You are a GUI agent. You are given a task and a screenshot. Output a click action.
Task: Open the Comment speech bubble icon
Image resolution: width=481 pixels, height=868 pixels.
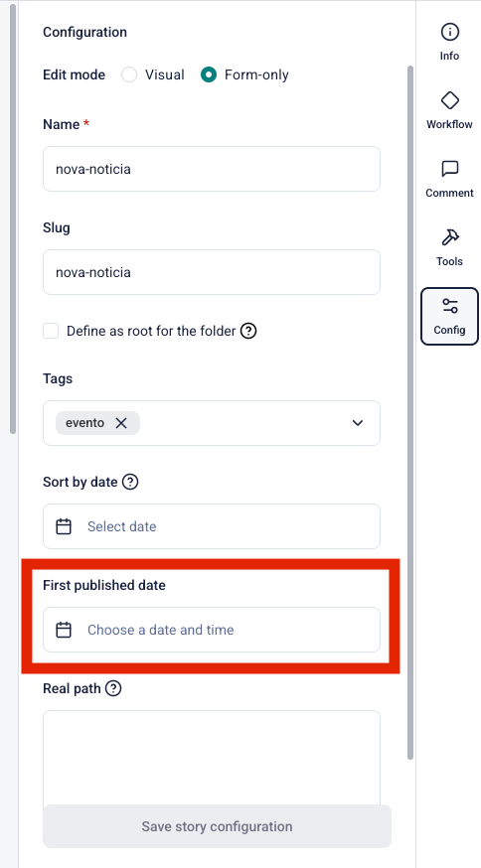pyautogui.click(x=449, y=169)
